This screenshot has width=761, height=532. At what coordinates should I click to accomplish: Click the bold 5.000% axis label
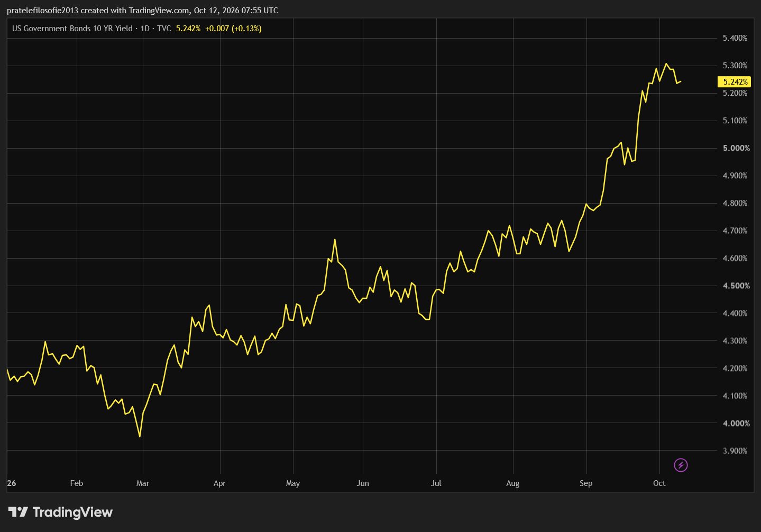736,148
